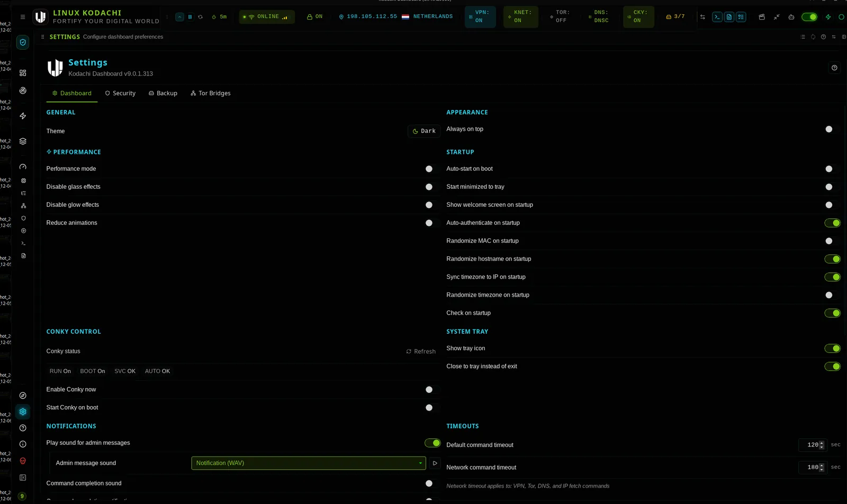Open the Theme Dark selector
Screen dimensions: 847x504
[424, 131]
